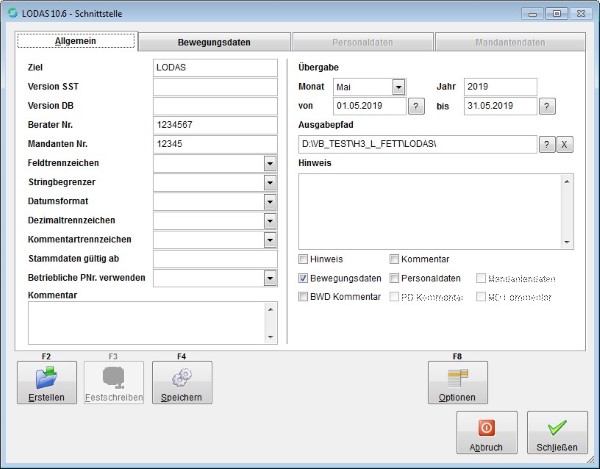Open the Feldtrennzeichen dropdown
Viewport: 600px width, 469px height.
click(x=270, y=163)
